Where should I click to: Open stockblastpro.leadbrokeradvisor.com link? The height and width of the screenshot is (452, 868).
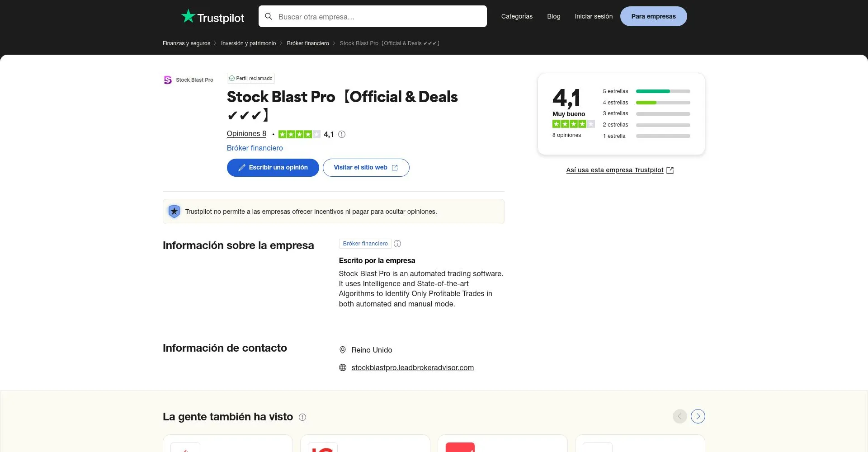point(413,368)
